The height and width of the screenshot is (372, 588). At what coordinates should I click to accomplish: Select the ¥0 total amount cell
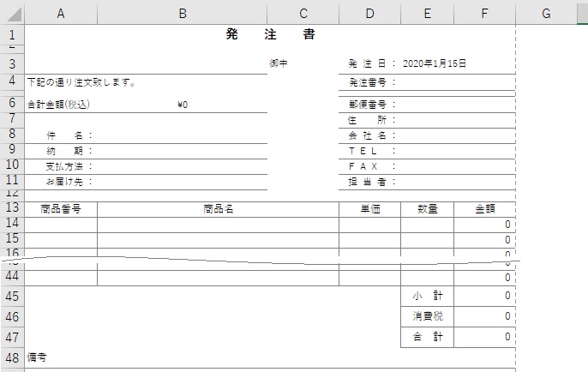point(182,105)
